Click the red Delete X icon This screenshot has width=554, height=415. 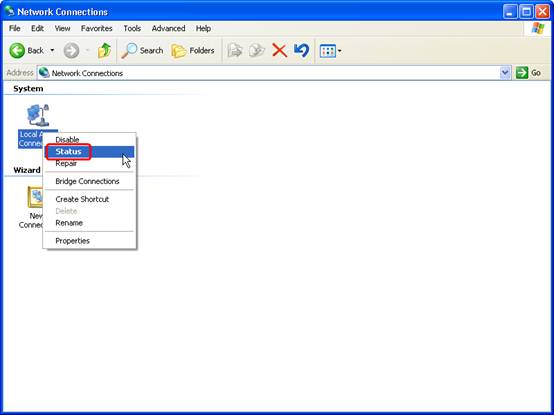(279, 51)
